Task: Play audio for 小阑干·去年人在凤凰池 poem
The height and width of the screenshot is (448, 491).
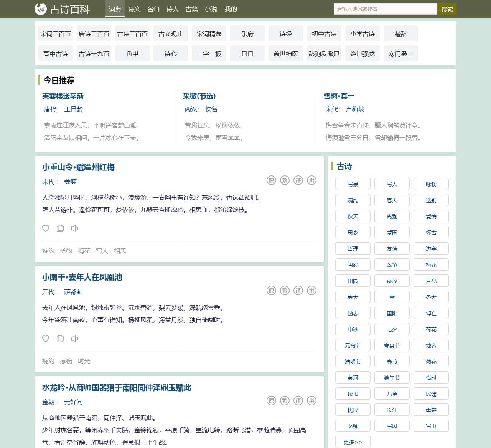Action: tap(75, 339)
